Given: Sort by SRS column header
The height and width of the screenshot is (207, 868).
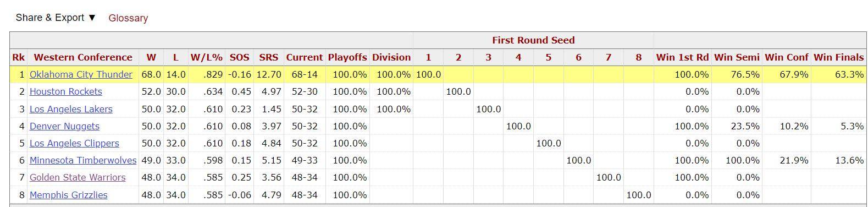Looking at the screenshot, I should (269, 57).
